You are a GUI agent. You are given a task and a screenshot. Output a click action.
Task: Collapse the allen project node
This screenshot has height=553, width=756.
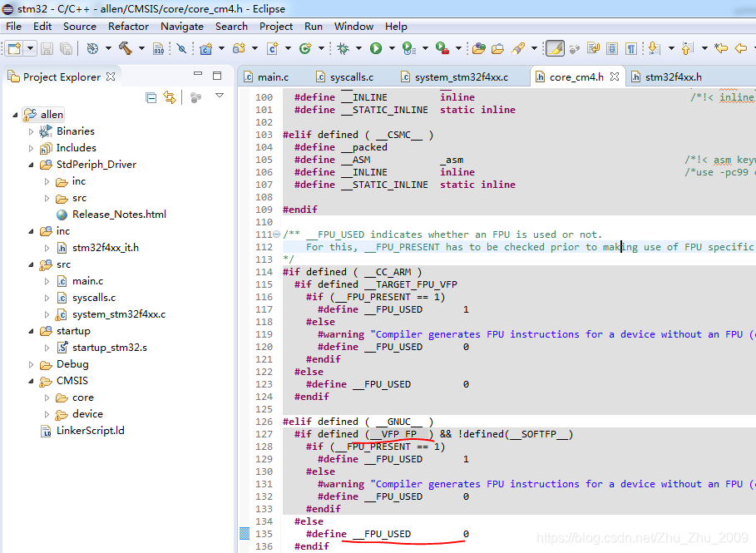(15, 115)
